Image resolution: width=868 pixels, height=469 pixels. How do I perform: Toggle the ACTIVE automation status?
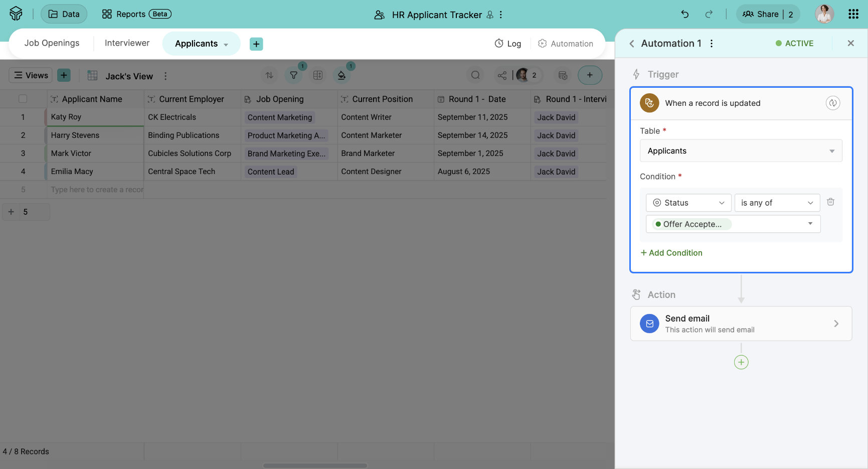(x=794, y=44)
